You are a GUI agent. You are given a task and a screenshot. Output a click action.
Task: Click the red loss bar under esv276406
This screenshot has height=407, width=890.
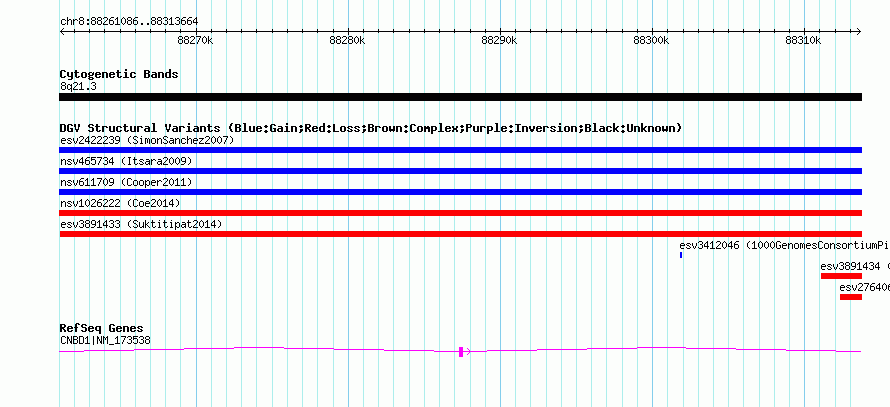[x=851, y=297]
